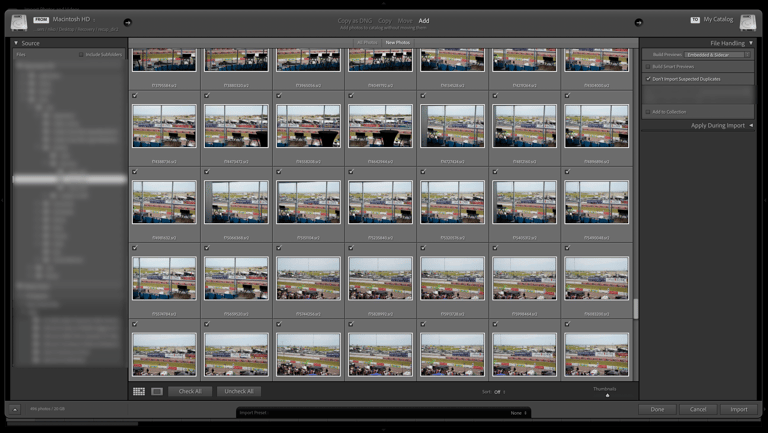This screenshot has height=433, width=768.
Task: Click the source drive icon next to FROM
Action: click(x=19, y=23)
